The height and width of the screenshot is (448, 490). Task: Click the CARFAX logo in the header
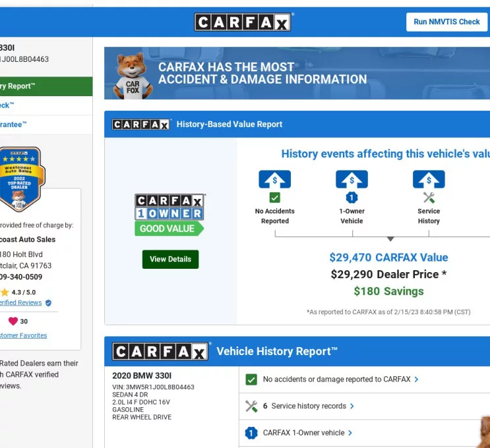click(243, 22)
